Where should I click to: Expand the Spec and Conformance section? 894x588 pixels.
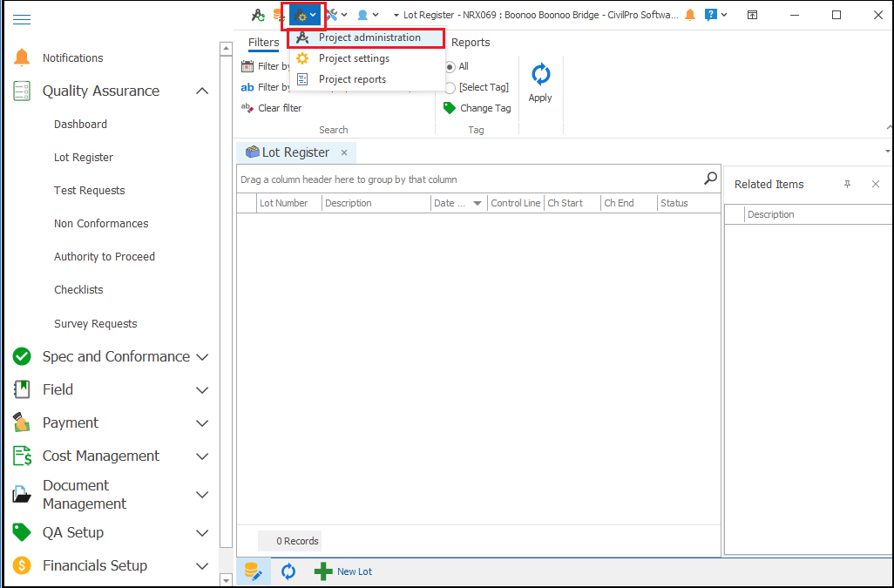[202, 357]
